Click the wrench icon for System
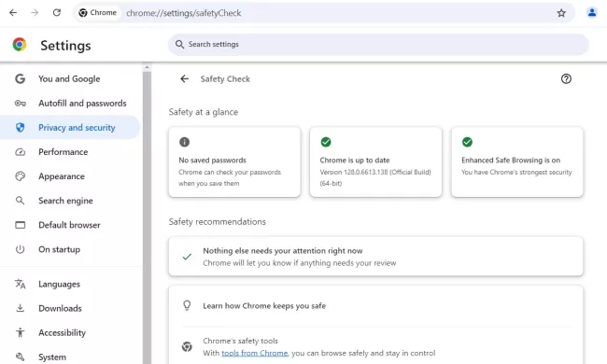607x364 pixels. pos(21,357)
